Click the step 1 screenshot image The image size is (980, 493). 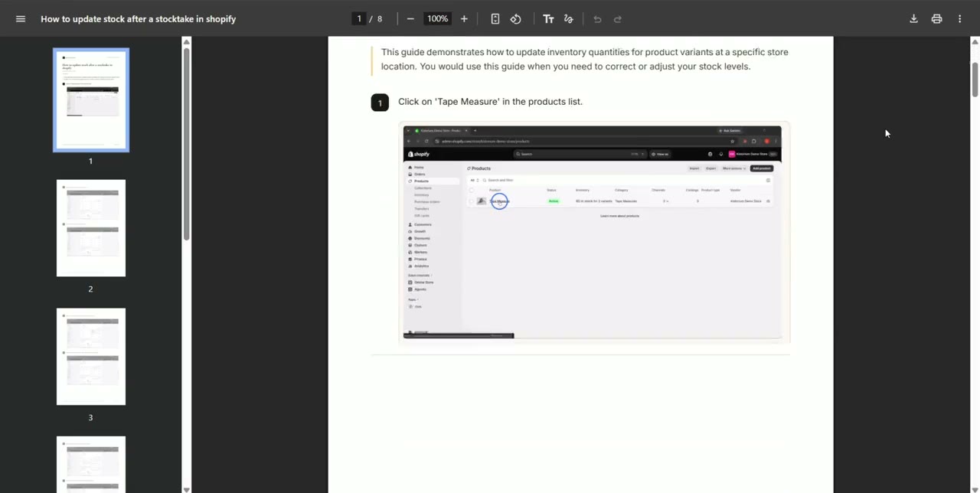point(594,232)
